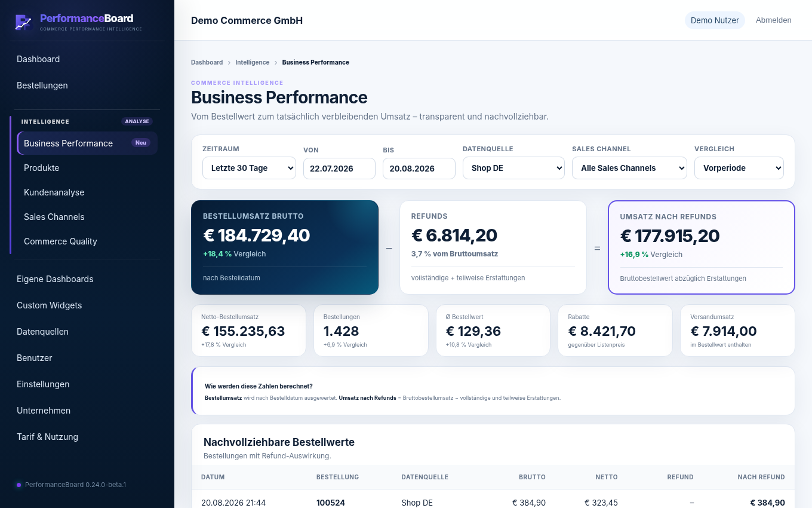Click the Rabatte value € 8.421,70
This screenshot has height=508, width=812.
(x=602, y=331)
